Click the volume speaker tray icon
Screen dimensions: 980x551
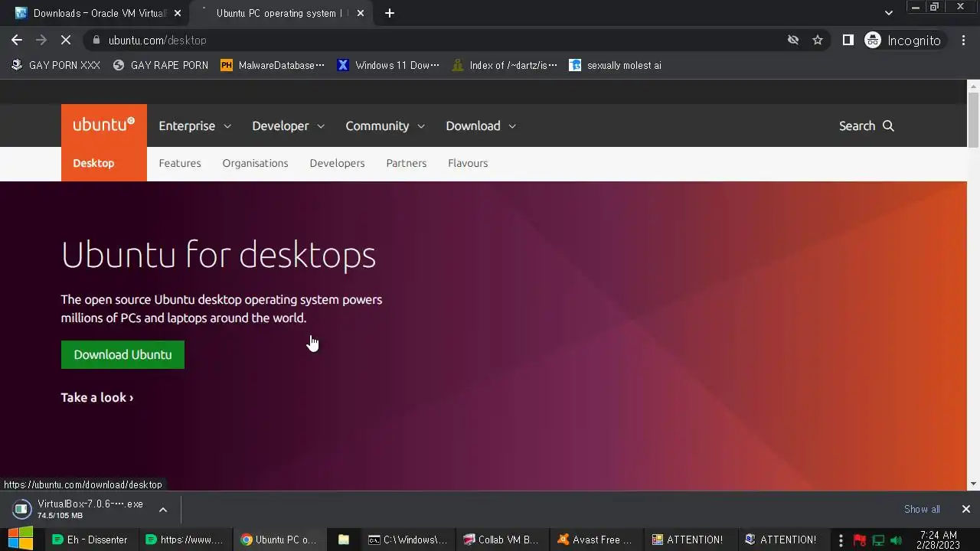tap(897, 540)
